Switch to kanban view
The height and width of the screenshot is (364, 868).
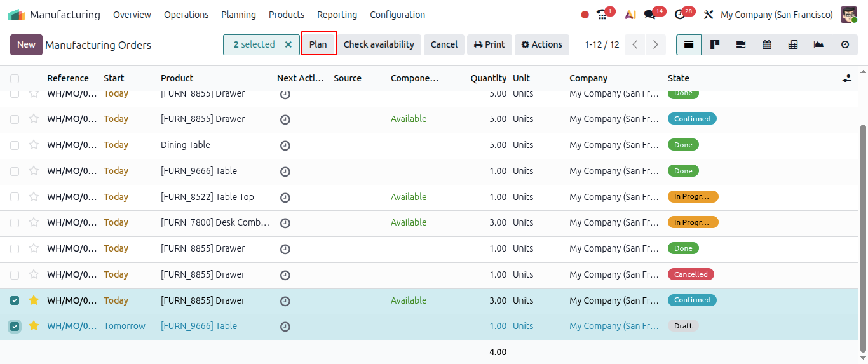click(715, 44)
